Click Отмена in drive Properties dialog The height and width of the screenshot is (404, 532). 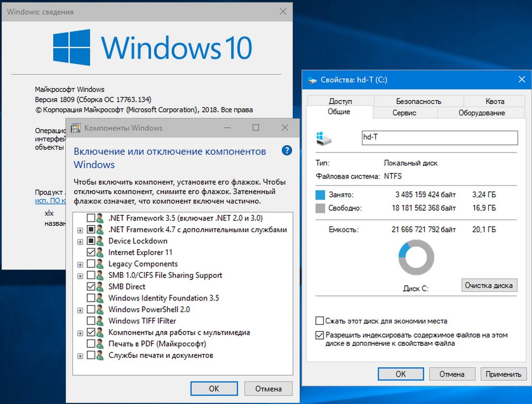[x=452, y=374]
